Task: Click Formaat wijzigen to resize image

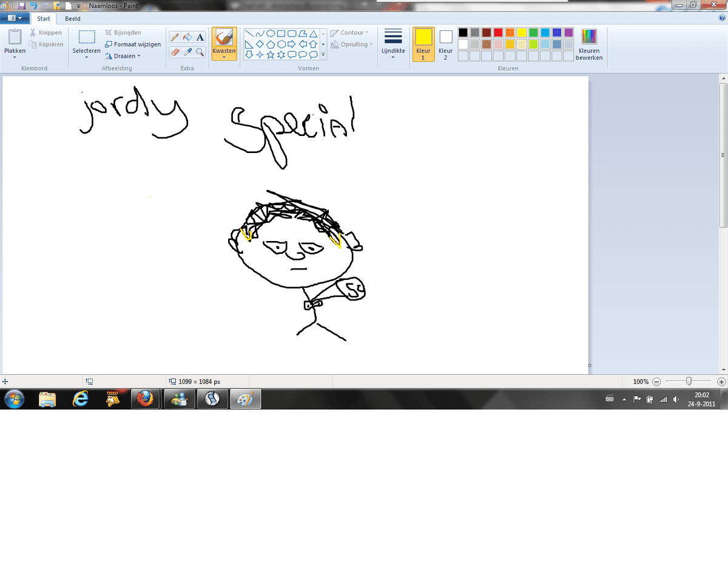Action: [x=133, y=44]
